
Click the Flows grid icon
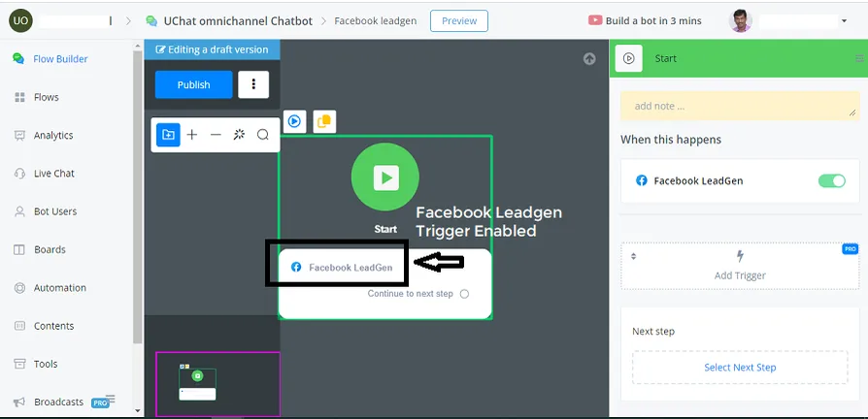click(x=20, y=97)
